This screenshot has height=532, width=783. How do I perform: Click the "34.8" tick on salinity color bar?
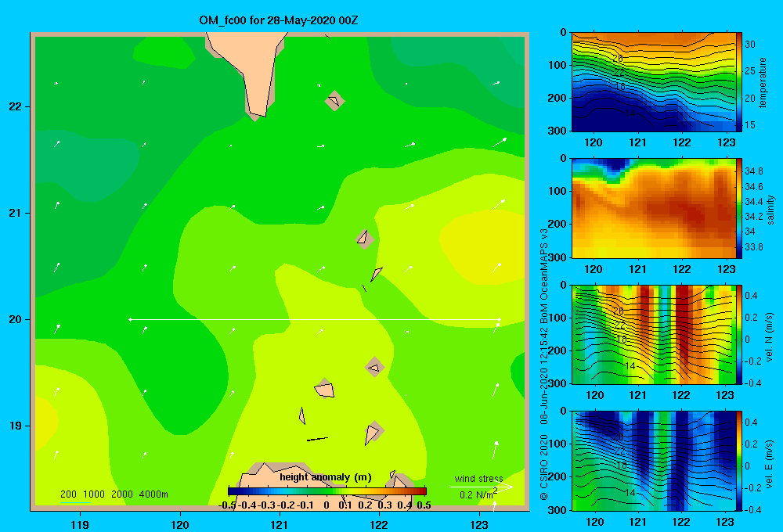(753, 171)
